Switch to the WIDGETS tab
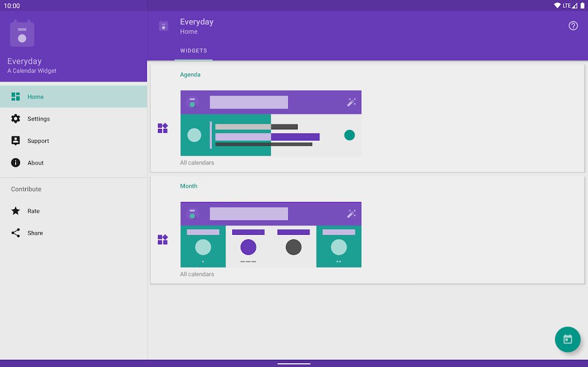Screen dimensions: 588x367 coord(194,51)
